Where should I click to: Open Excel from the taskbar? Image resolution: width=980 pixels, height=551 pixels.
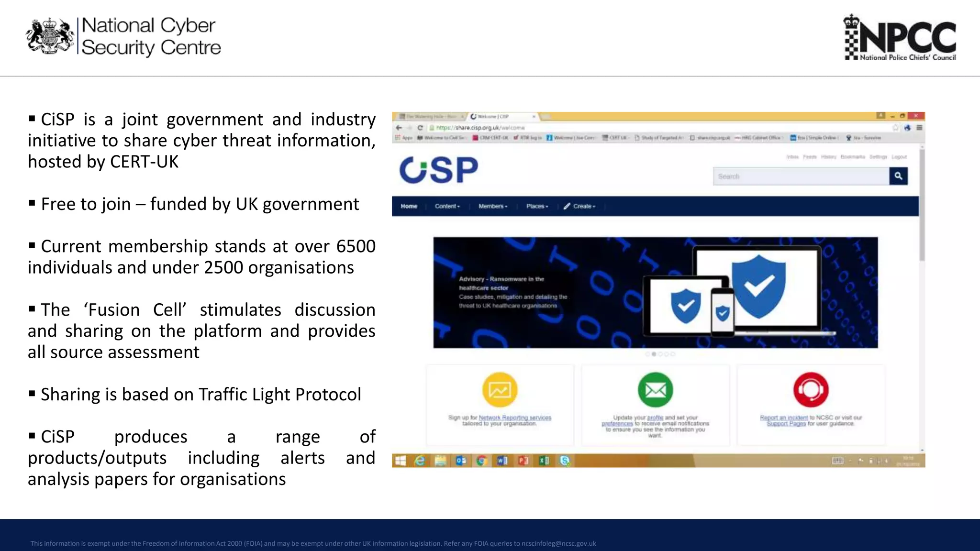point(544,461)
